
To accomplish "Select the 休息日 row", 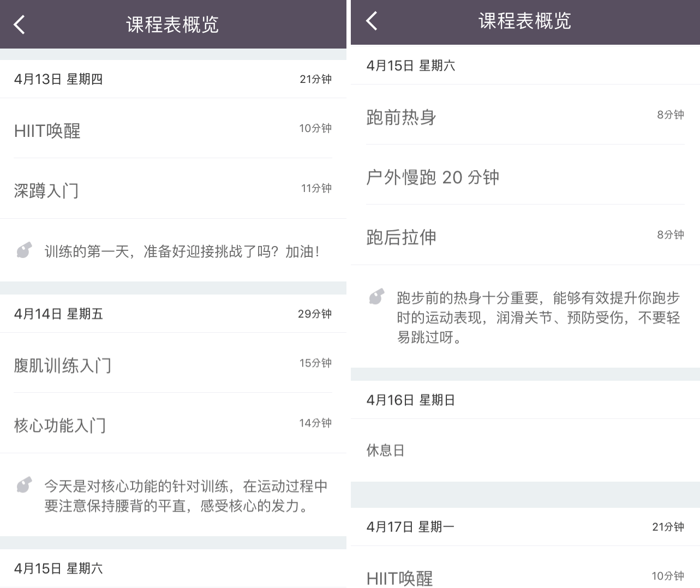I will tap(525, 450).
